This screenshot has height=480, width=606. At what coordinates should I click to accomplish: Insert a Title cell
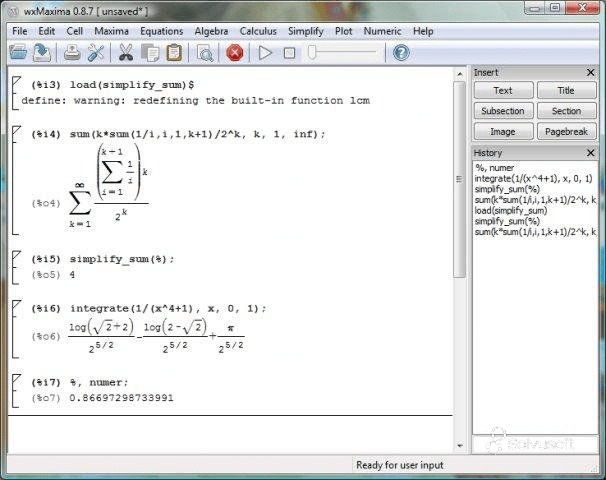pos(566,90)
